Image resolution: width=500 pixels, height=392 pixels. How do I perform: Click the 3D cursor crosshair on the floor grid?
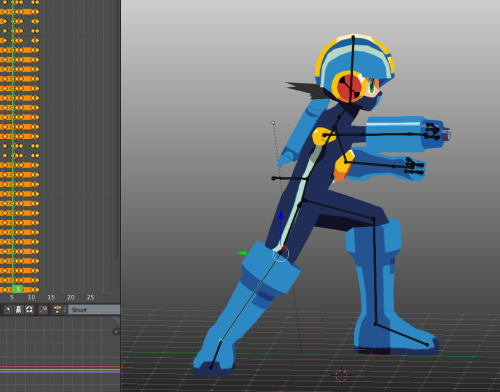(341, 376)
